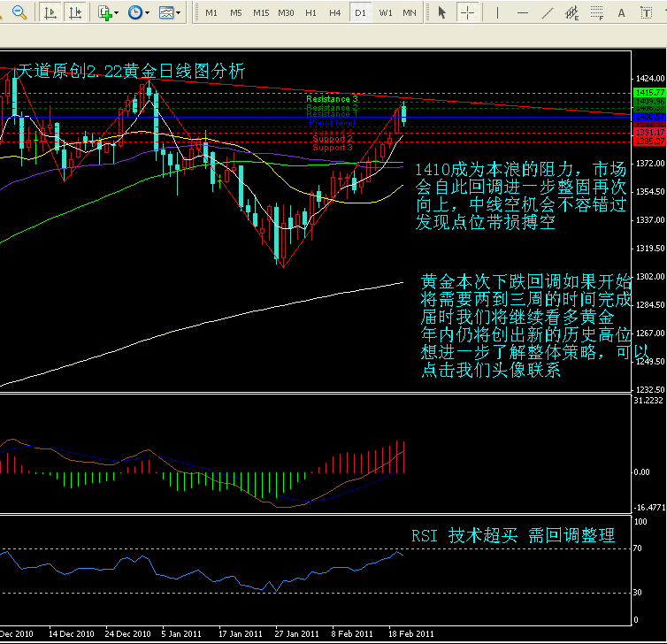667x644 pixels.
Task: Click the RSI scale level 70
Action: coord(637,548)
